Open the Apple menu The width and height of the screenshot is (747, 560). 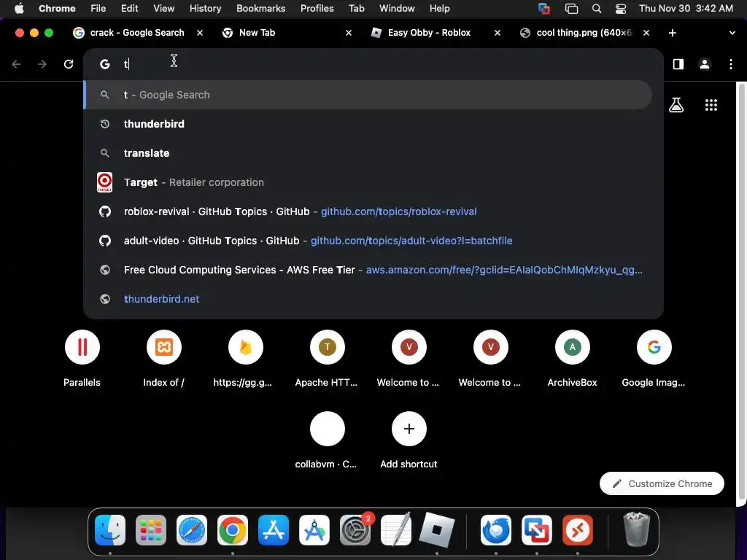point(19,8)
